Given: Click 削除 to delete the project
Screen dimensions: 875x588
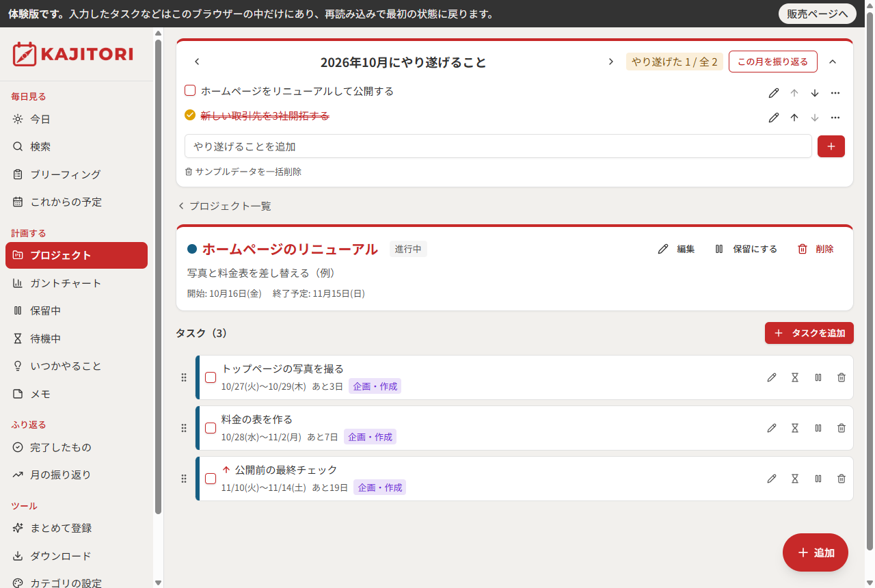Looking at the screenshot, I should pos(816,249).
